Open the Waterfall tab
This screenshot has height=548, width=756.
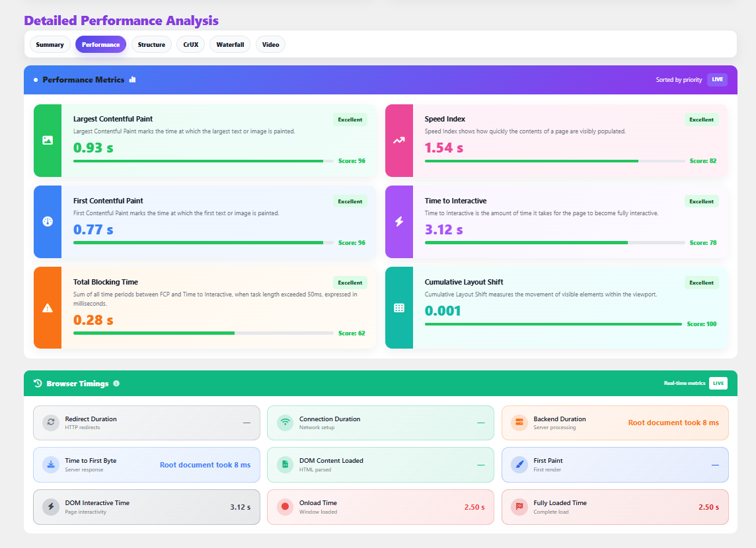click(x=230, y=45)
